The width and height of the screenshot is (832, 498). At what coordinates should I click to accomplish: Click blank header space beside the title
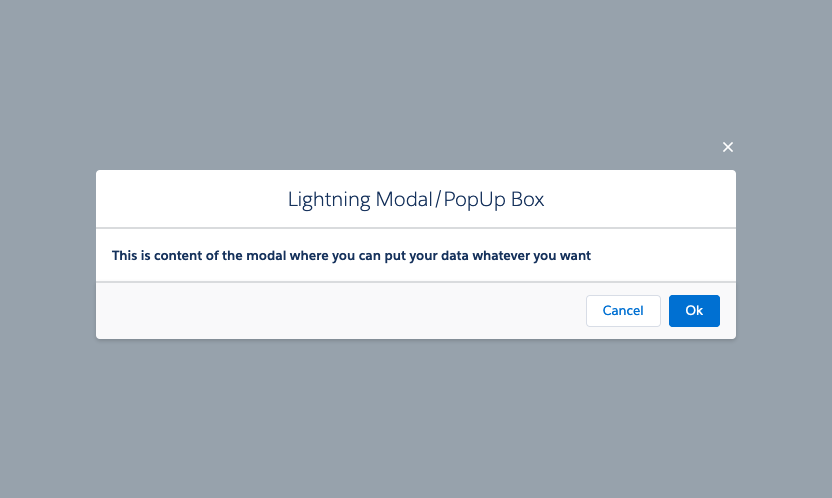[x=180, y=199]
